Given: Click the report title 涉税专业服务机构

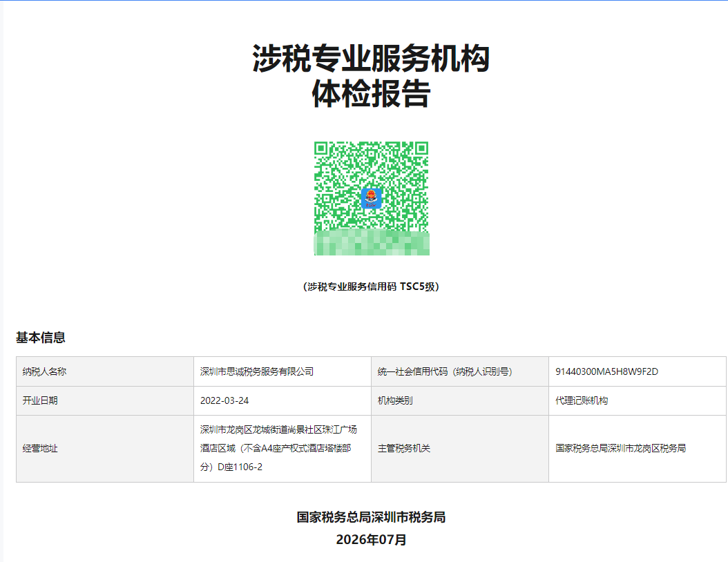Looking at the screenshot, I should tap(371, 59).
